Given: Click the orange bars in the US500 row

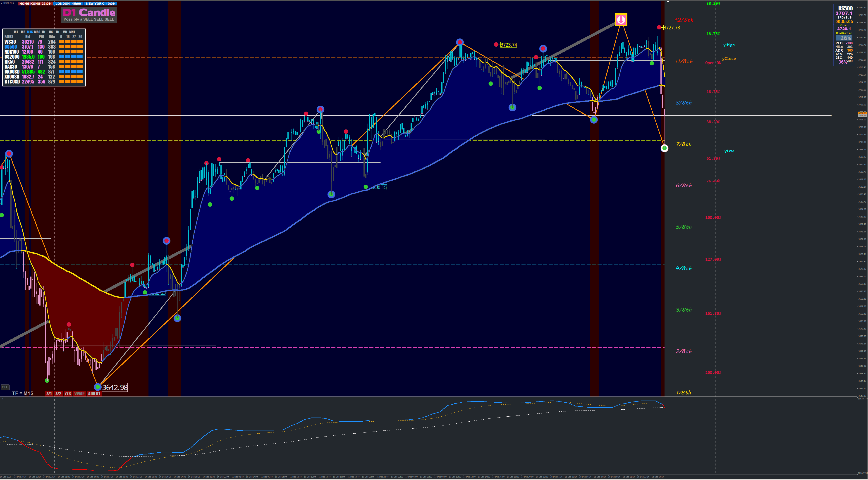Looking at the screenshot, I should 70,47.
